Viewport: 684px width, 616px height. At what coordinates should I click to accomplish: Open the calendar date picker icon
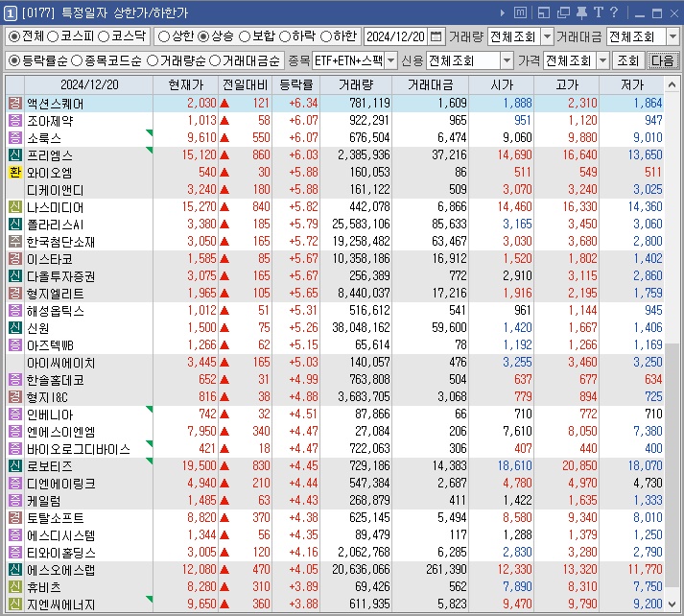(436, 36)
